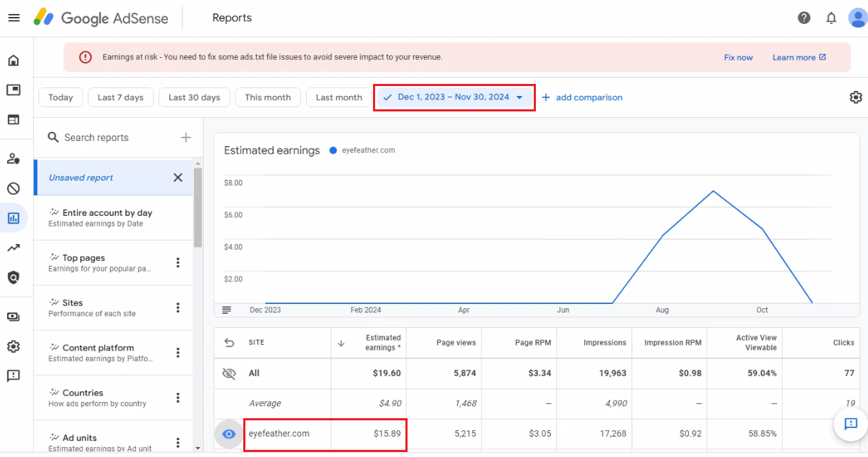Image resolution: width=868 pixels, height=457 pixels.
Task: Click the Fix now link
Action: [738, 58]
